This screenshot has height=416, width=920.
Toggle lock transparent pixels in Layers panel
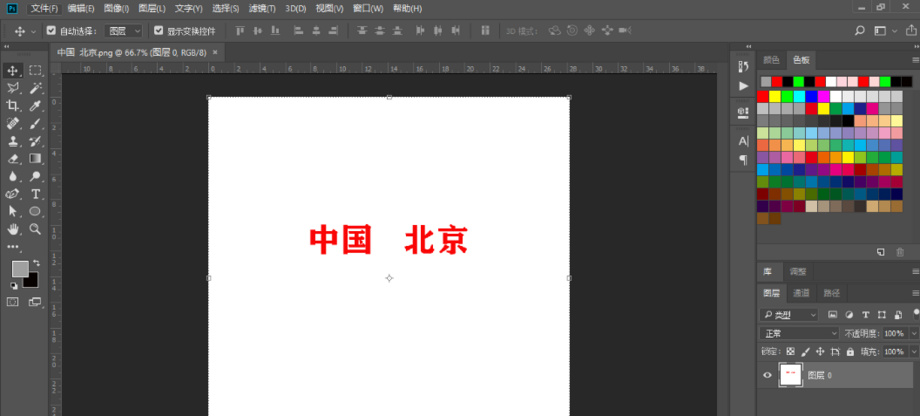790,351
